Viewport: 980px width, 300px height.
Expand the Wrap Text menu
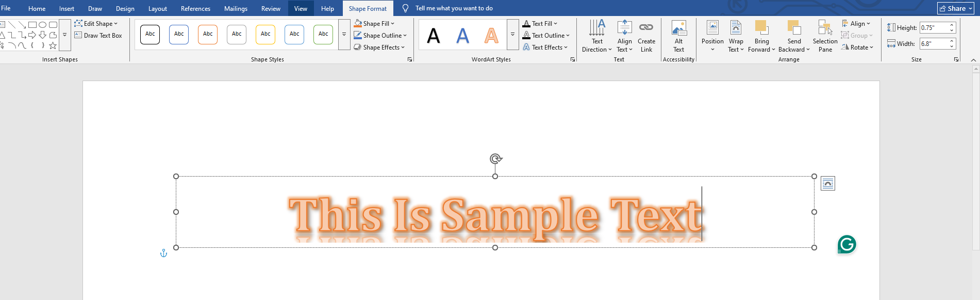736,36
